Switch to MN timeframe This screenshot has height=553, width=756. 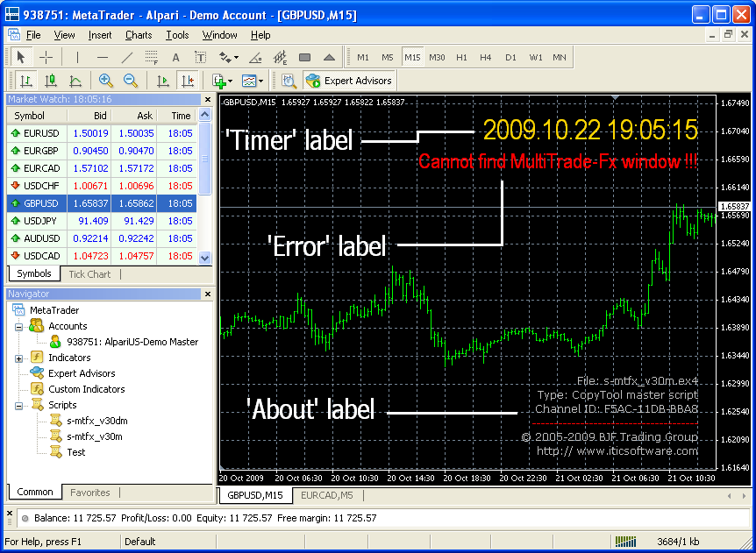pos(560,57)
